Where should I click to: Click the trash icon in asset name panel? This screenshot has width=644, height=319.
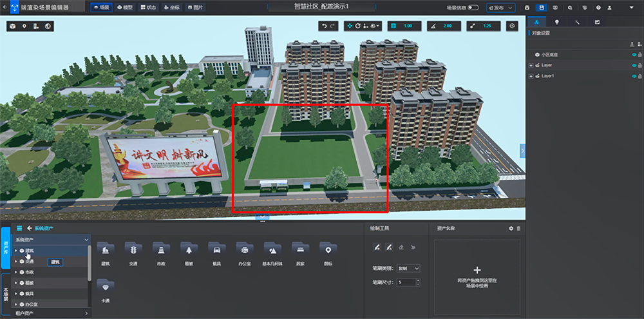coord(518,229)
